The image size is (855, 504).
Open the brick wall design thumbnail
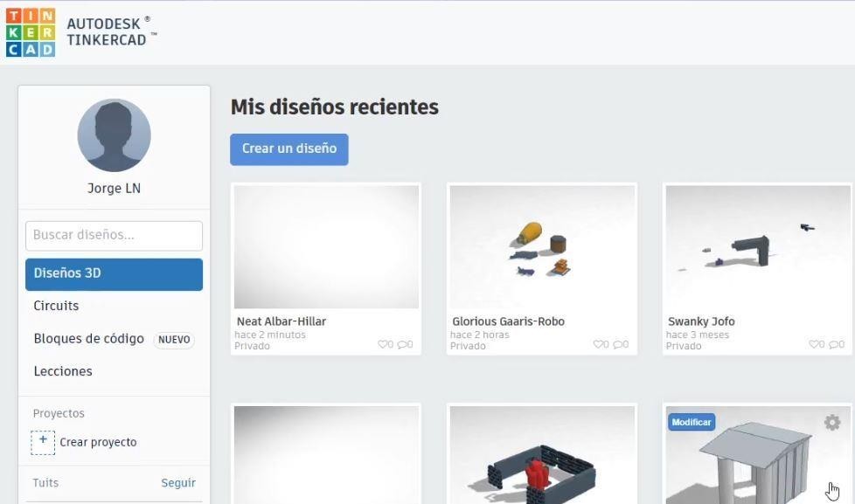[x=542, y=456]
